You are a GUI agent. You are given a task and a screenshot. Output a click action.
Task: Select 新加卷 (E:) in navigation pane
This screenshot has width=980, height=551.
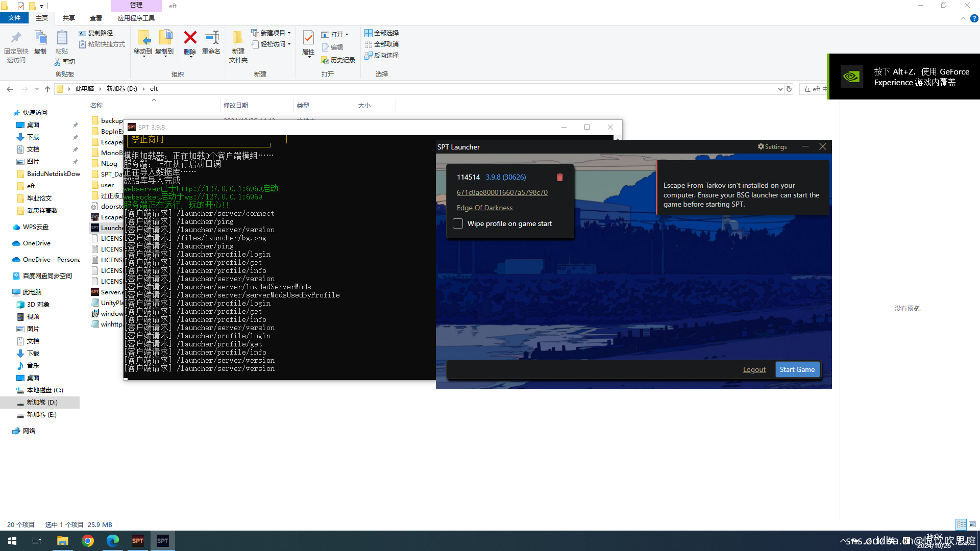(41, 415)
